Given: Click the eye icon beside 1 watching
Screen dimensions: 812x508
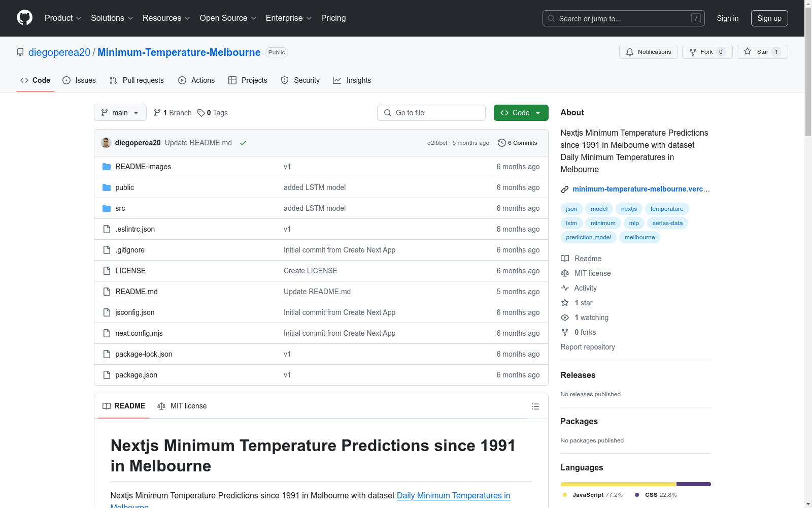Looking at the screenshot, I should (x=565, y=317).
